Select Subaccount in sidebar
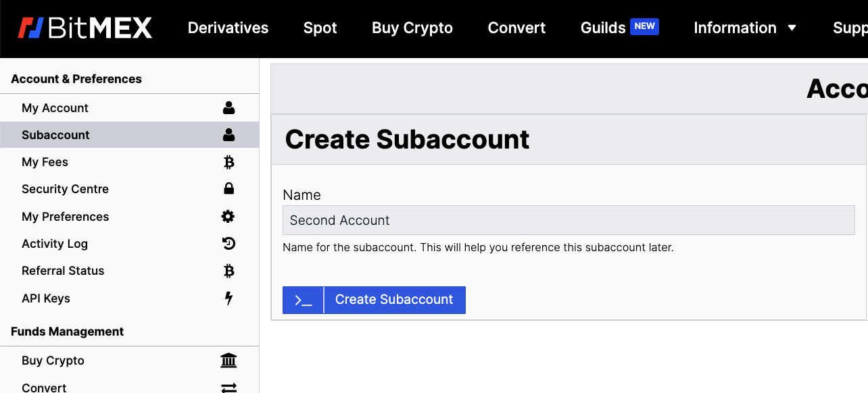The height and width of the screenshot is (393, 868). pos(129,135)
